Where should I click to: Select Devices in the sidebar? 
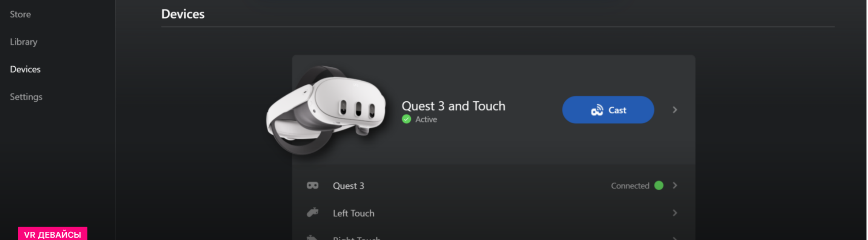pyautogui.click(x=25, y=69)
